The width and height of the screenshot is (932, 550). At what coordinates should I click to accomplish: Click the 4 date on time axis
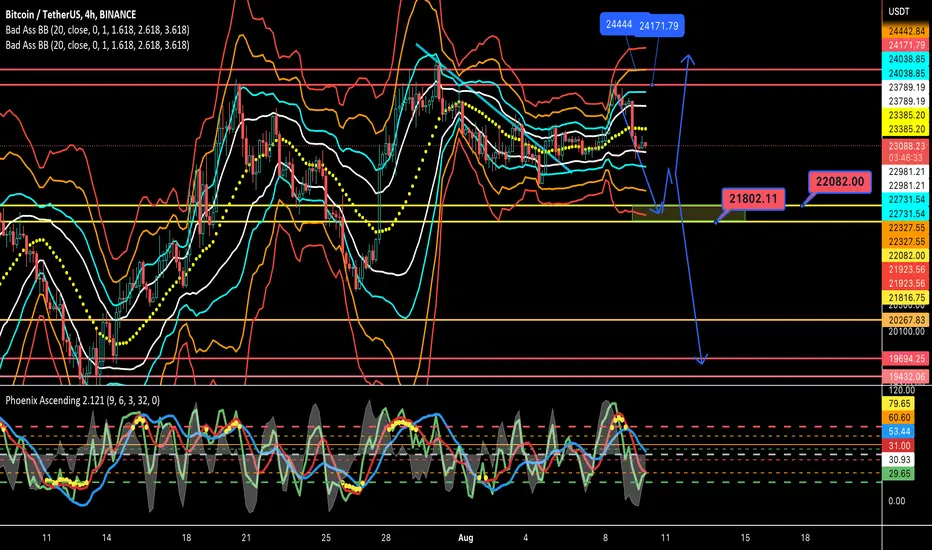pyautogui.click(x=525, y=538)
